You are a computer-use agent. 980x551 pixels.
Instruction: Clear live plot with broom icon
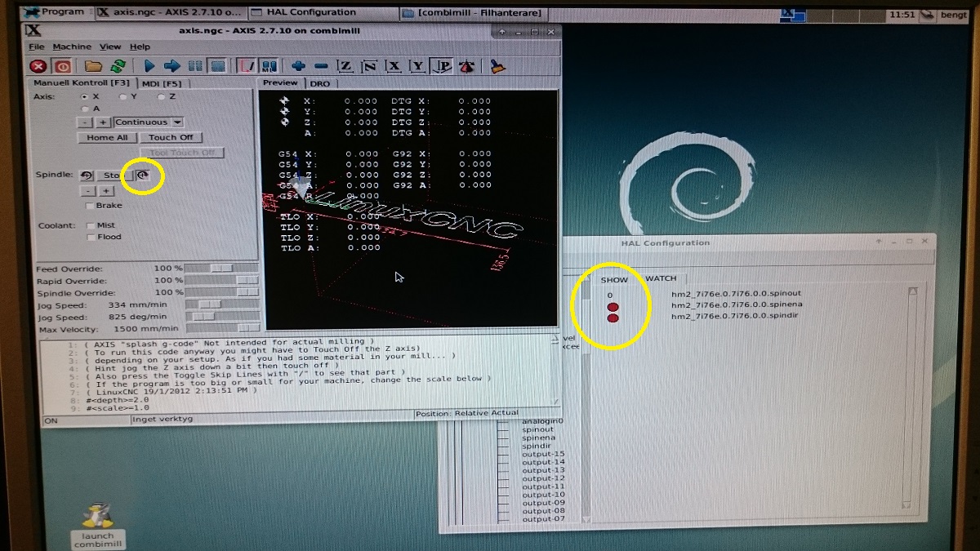(x=497, y=66)
